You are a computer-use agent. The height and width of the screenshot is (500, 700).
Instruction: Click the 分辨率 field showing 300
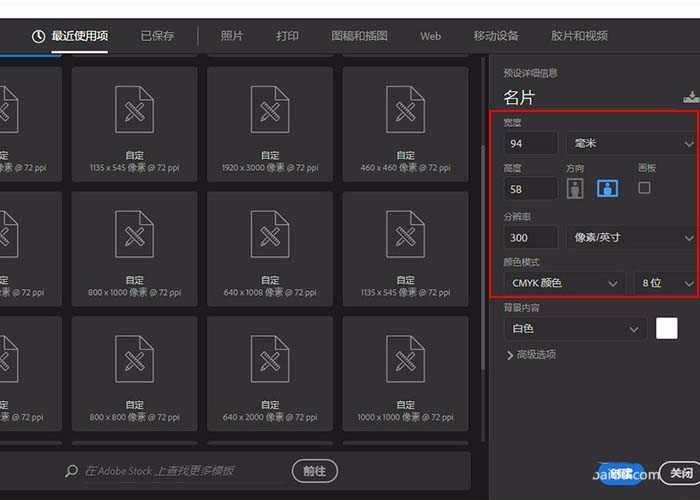531,238
